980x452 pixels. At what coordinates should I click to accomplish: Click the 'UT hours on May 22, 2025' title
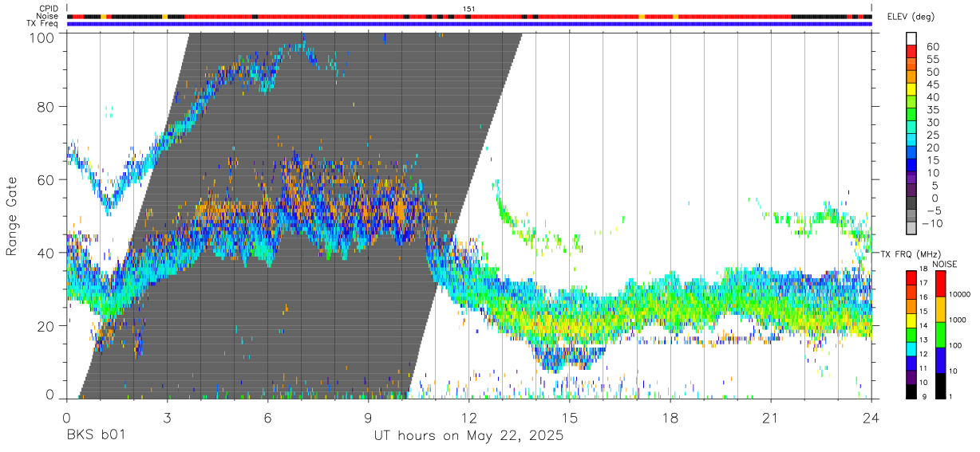point(469,436)
